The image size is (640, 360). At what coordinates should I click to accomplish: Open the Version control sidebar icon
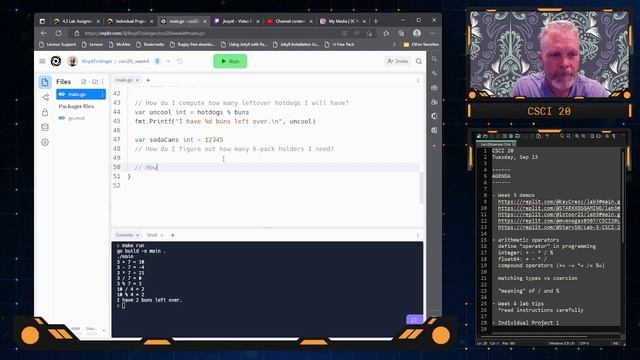(x=45, y=97)
